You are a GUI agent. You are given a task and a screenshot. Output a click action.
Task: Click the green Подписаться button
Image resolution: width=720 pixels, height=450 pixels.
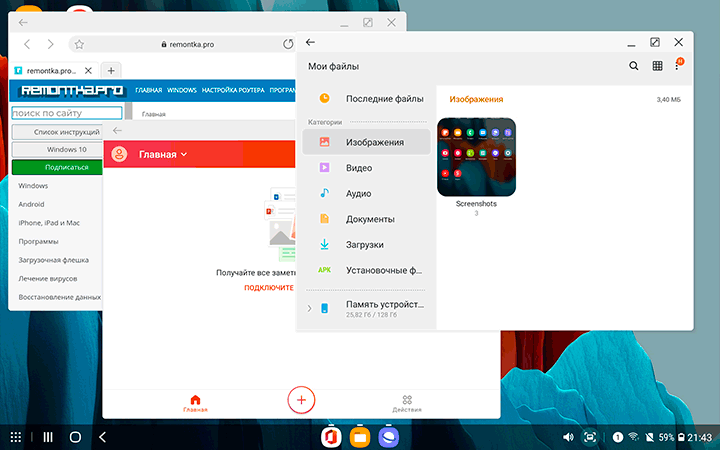(x=57, y=167)
